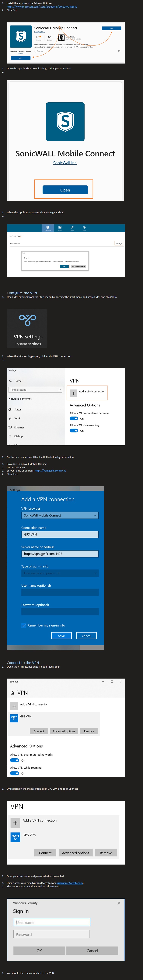Click the Password (optional) field
Screen dimensions: 143x980
(x=60, y=612)
